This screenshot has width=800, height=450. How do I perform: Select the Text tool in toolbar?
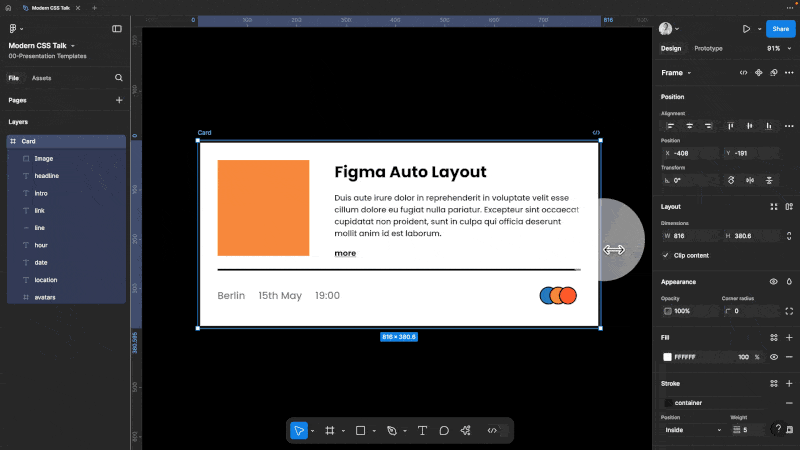pyautogui.click(x=422, y=431)
